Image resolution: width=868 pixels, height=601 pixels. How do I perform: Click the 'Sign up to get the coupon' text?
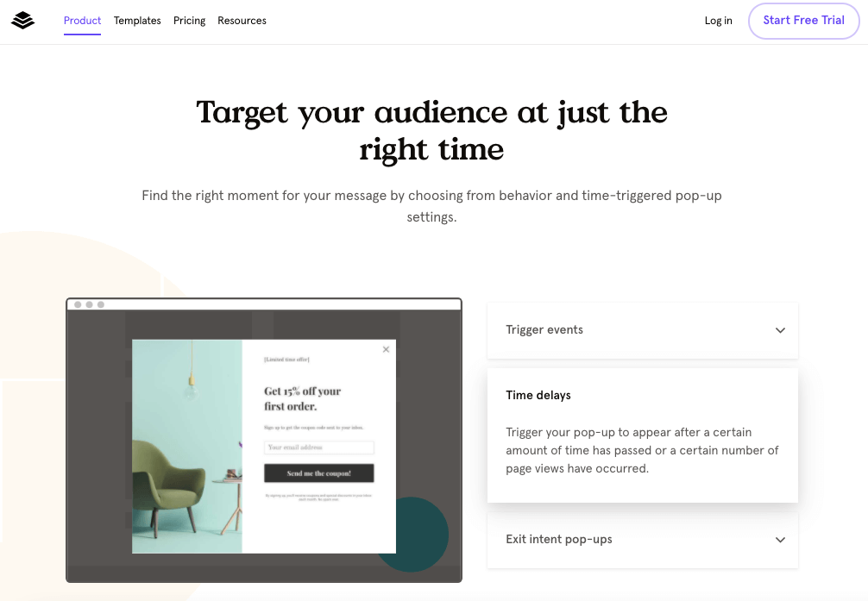(314, 427)
